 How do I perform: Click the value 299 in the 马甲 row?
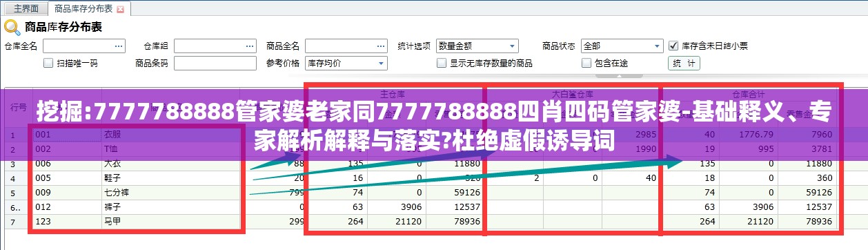(296, 221)
